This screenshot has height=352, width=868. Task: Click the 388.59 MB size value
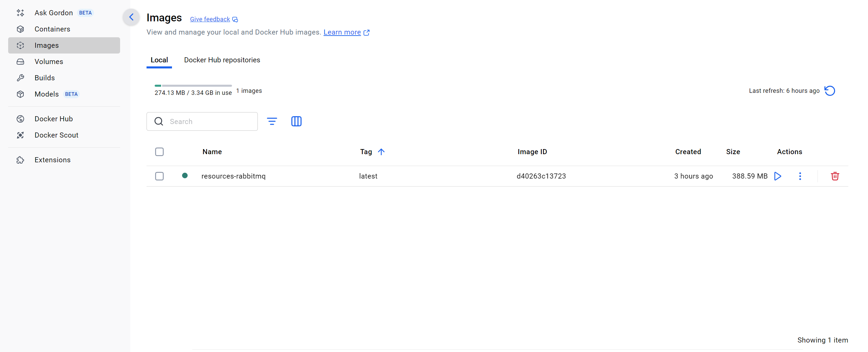coord(750,176)
